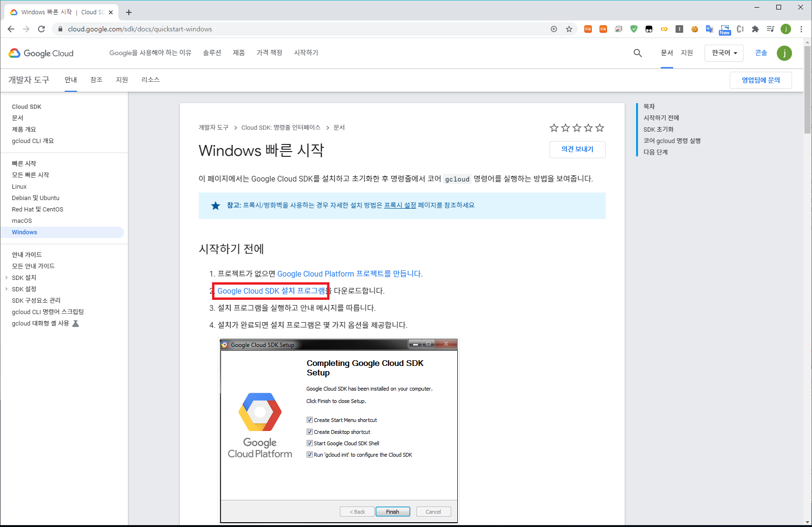This screenshot has width=812, height=527.
Task: Jump to 코어 gcloud 명령 실행 in contents
Action: (x=672, y=141)
